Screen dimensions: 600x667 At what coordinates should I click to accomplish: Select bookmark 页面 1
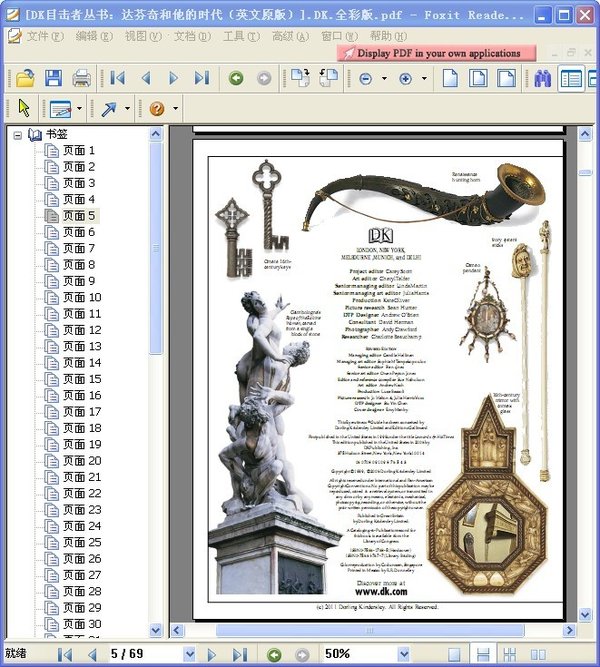(78, 150)
